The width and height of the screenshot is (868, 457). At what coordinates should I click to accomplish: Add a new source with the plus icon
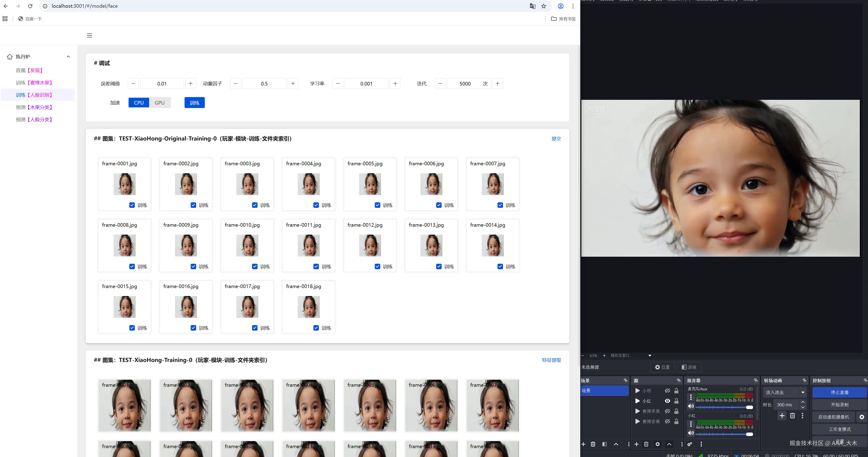(637, 444)
